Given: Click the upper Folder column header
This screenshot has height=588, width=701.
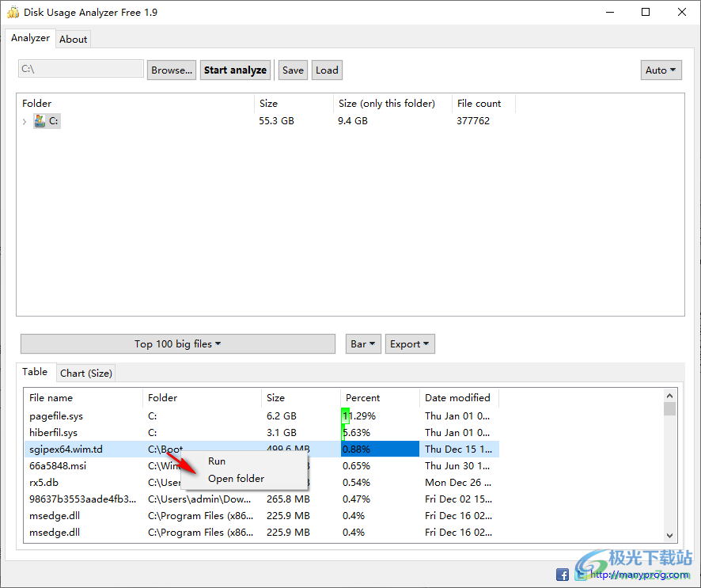Looking at the screenshot, I should (136, 104).
